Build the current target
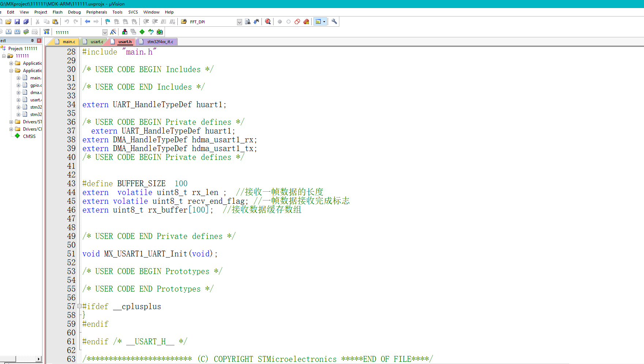The width and height of the screenshot is (644, 364). (x=8, y=31)
